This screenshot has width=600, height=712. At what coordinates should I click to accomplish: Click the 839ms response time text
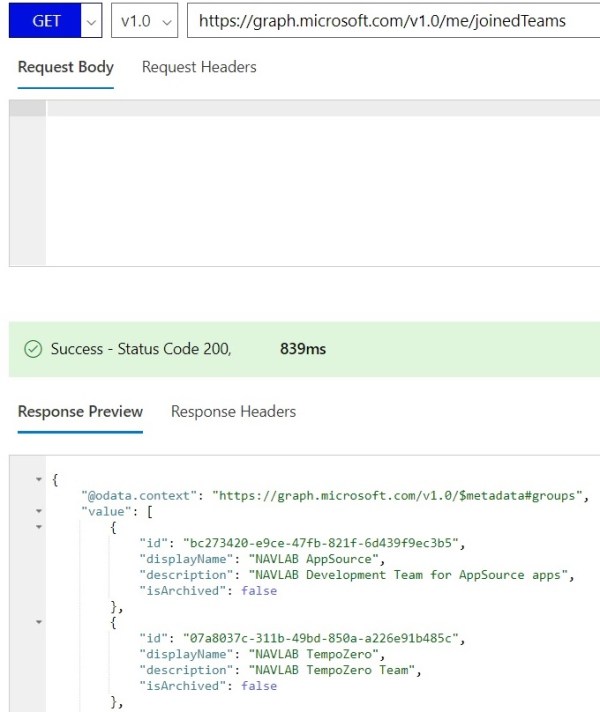point(303,349)
